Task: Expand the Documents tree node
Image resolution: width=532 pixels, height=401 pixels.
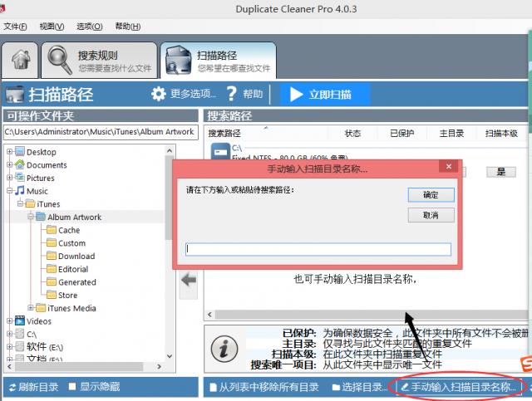Action: 10,164
